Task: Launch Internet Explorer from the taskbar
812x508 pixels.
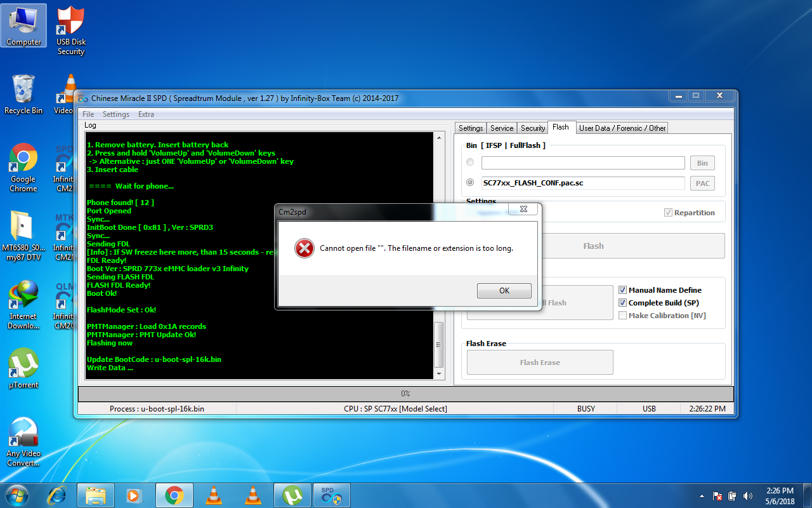Action: pos(58,495)
